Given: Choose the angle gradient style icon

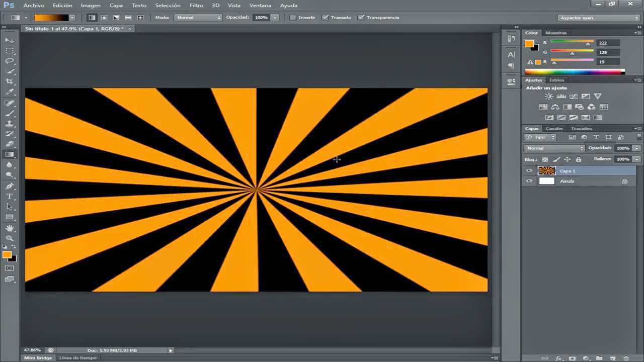Looking at the screenshot, I should 116,18.
